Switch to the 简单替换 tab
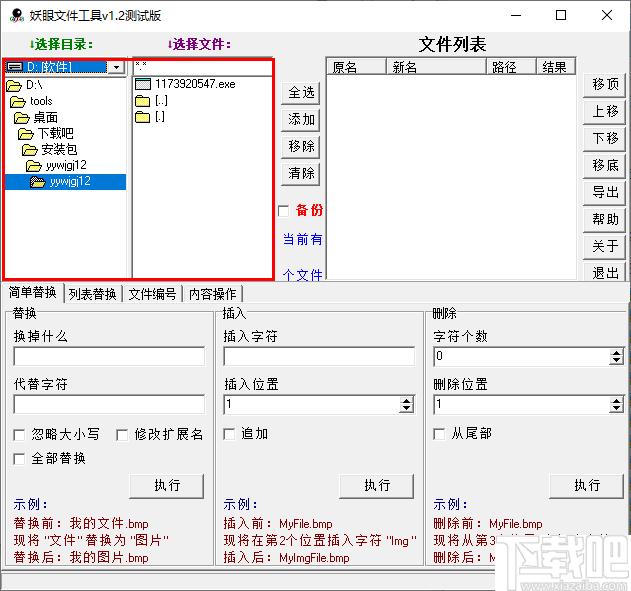The height and width of the screenshot is (591, 631). tap(33, 292)
